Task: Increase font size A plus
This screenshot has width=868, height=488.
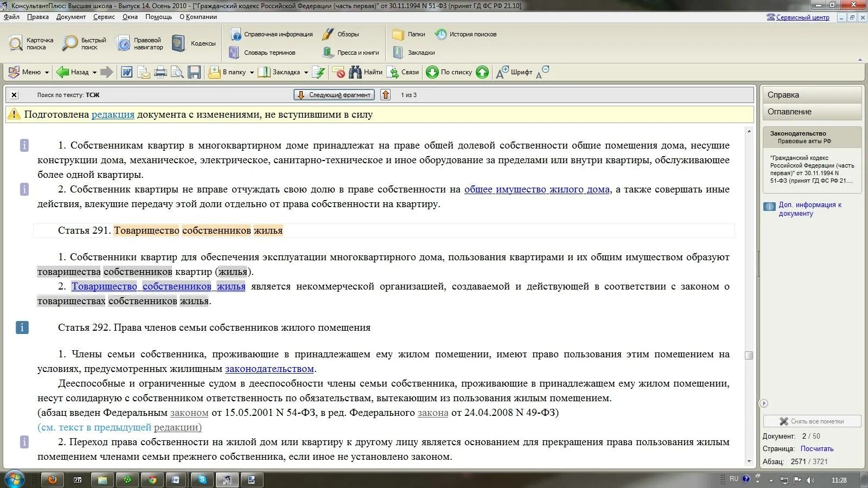Action: (x=502, y=72)
